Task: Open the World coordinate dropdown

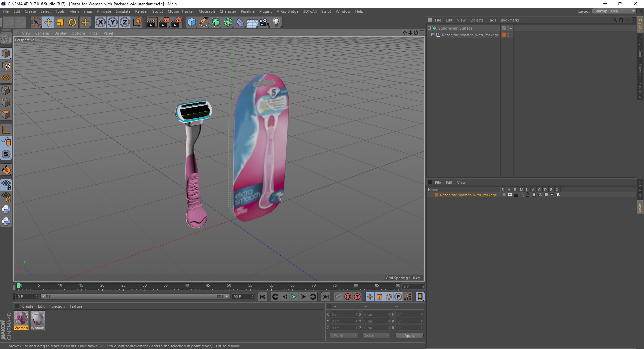Action: point(344,335)
